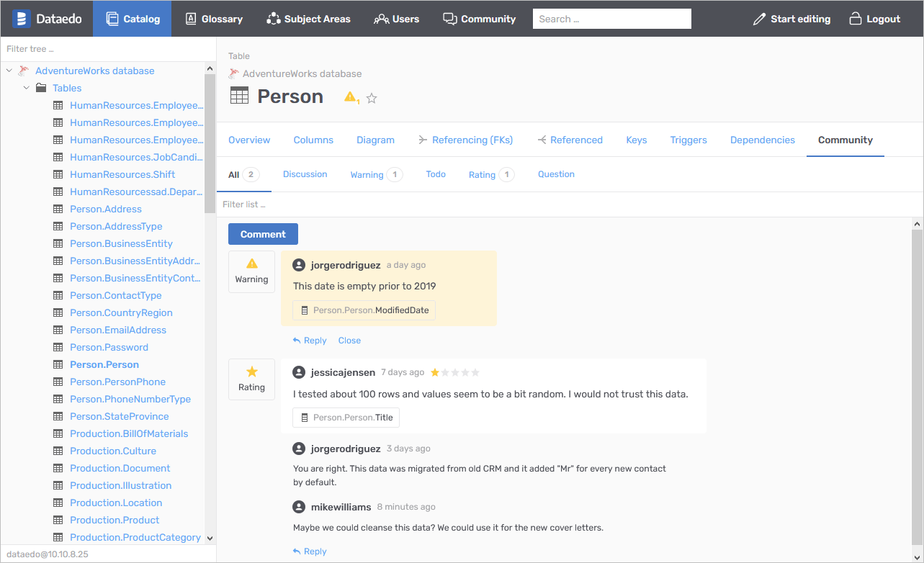This screenshot has width=924, height=563.
Task: Filter comments by Warning
Action: pyautogui.click(x=375, y=174)
